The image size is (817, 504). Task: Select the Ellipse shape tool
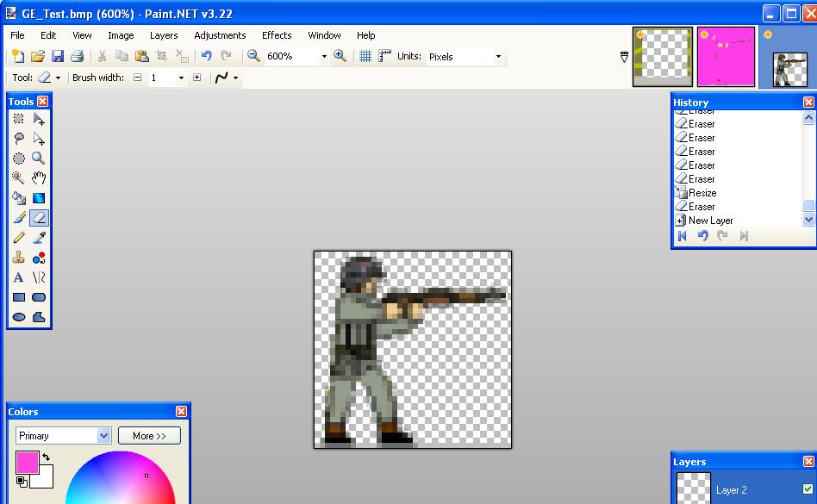19,317
